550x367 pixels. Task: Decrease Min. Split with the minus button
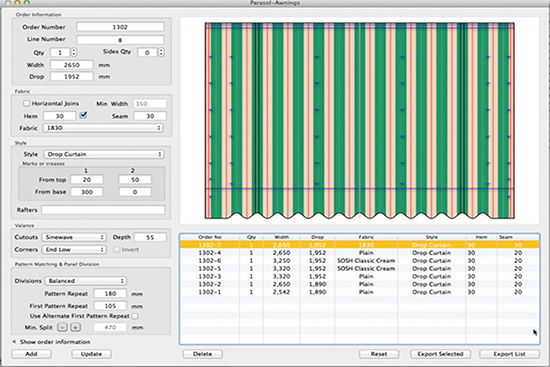point(62,327)
